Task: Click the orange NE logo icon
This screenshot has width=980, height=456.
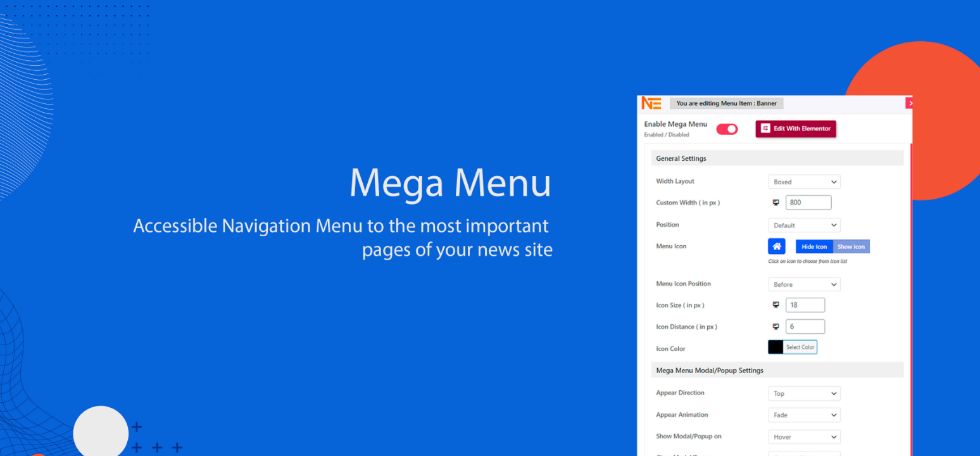Action: pos(651,103)
